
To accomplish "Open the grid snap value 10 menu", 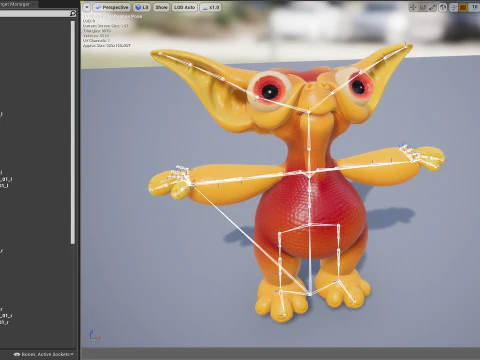I will [x=474, y=7].
